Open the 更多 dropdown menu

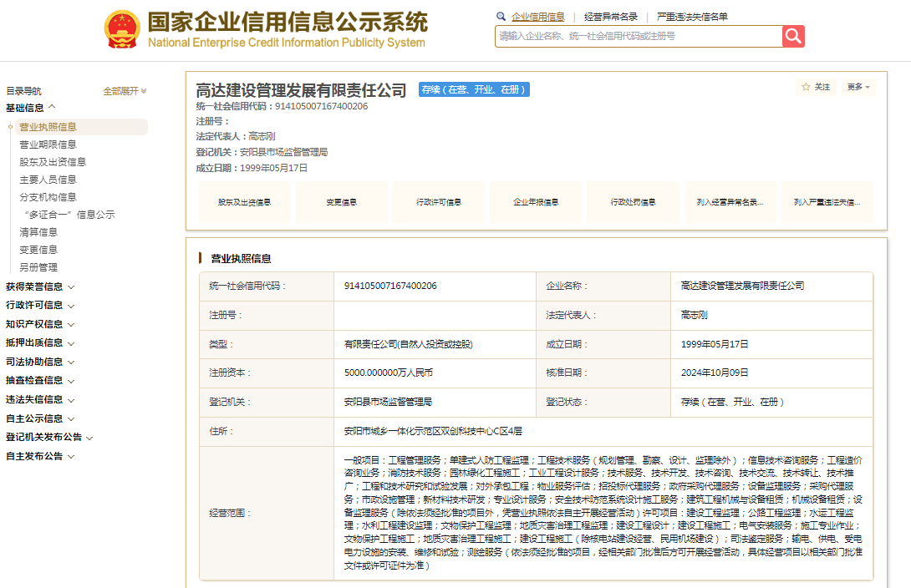point(858,87)
